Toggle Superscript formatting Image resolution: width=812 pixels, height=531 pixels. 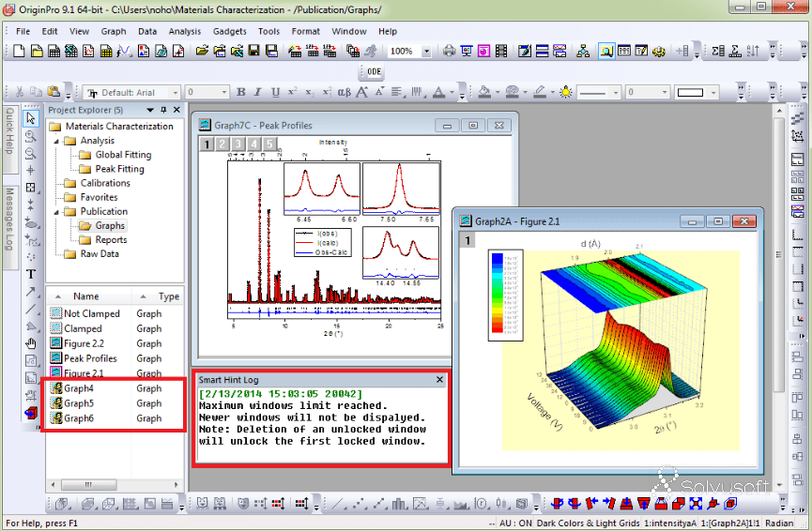pyautogui.click(x=293, y=92)
